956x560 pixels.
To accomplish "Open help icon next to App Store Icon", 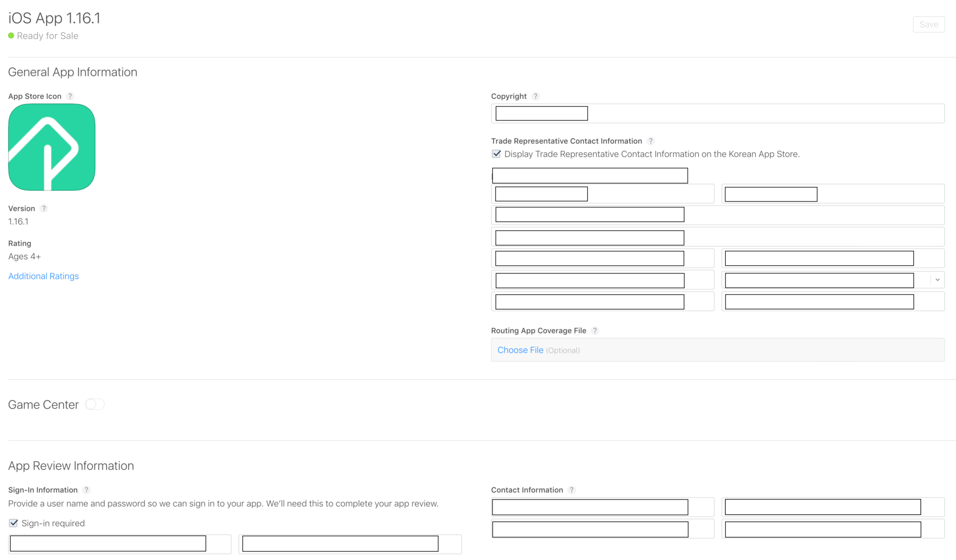I will (70, 96).
